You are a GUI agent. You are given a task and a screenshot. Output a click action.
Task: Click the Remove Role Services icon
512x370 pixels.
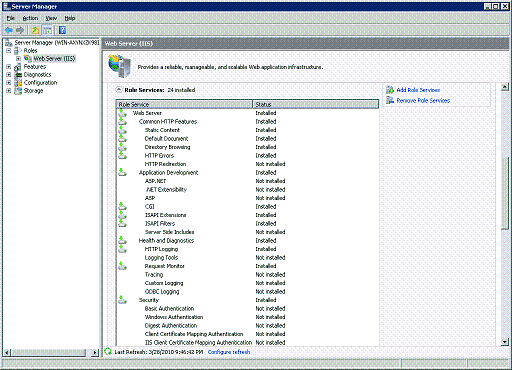tap(390, 100)
